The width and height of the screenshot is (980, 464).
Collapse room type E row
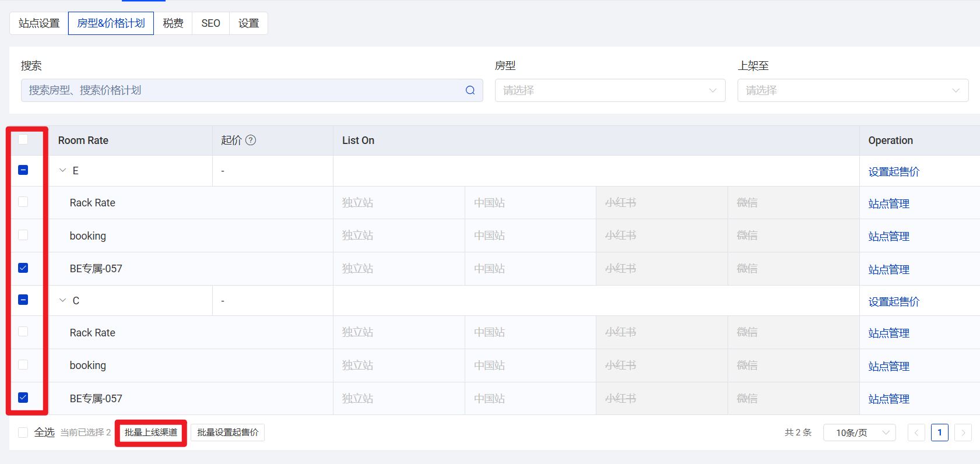(x=63, y=171)
